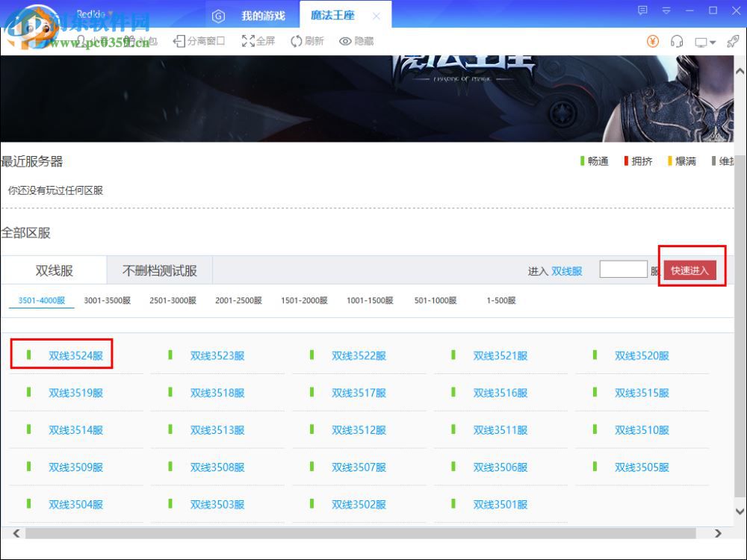Pick server 双线3509服
Screen dimensions: 747x560
pyautogui.click(x=75, y=467)
